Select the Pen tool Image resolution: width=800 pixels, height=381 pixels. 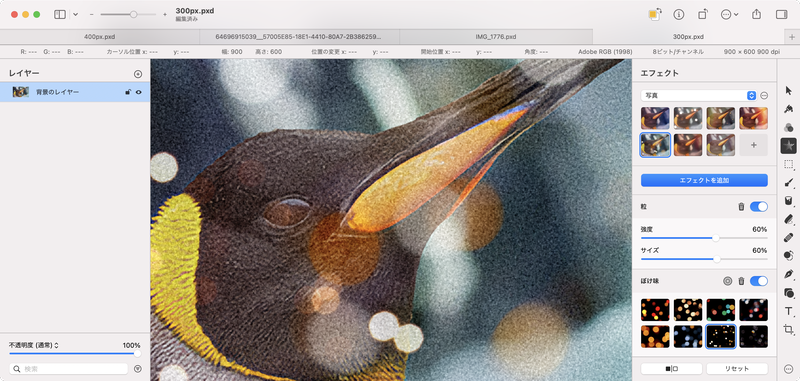(x=788, y=274)
